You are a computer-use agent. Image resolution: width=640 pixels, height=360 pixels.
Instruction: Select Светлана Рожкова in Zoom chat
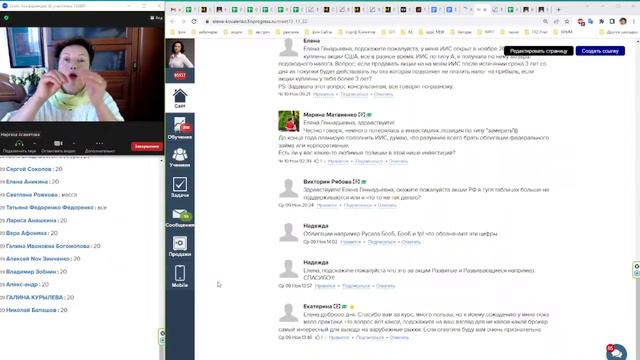pyautogui.click(x=32, y=195)
